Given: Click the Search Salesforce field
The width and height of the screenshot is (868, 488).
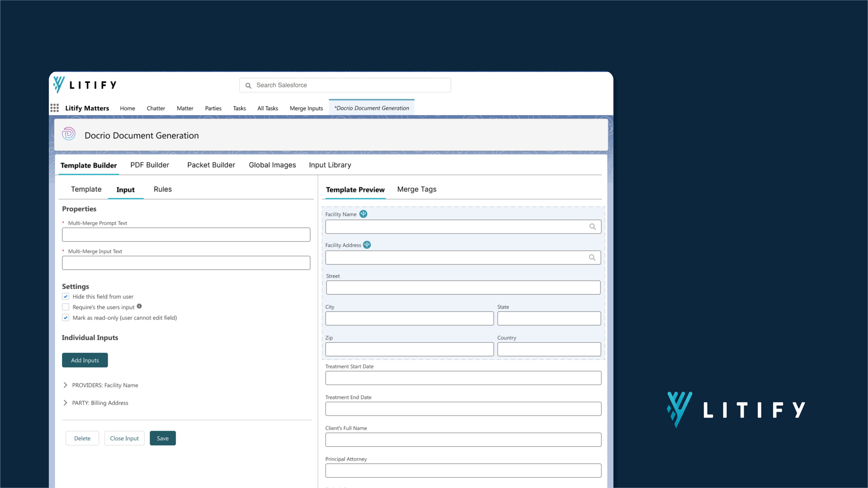Looking at the screenshot, I should (345, 85).
